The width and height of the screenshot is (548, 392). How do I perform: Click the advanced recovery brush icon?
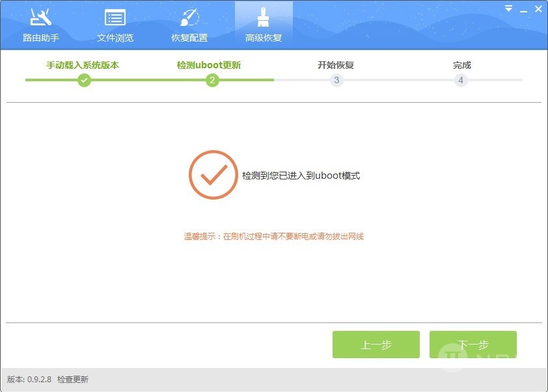point(263,17)
